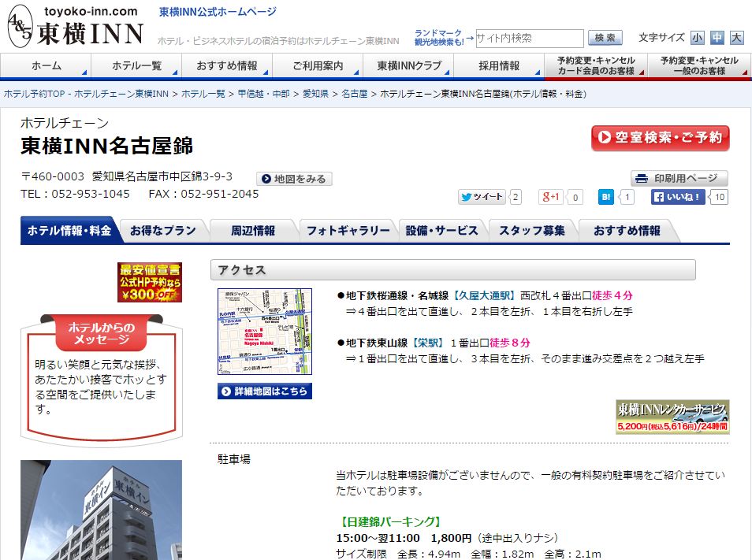Click the FAX：052-951-2045 number
This screenshot has width=752, height=560.
tap(204, 194)
